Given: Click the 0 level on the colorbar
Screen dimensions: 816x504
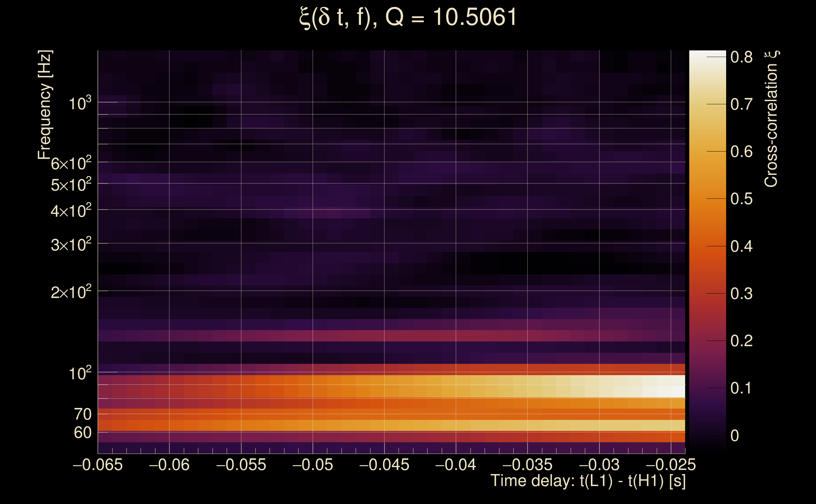Looking at the screenshot, I should 707,436.
